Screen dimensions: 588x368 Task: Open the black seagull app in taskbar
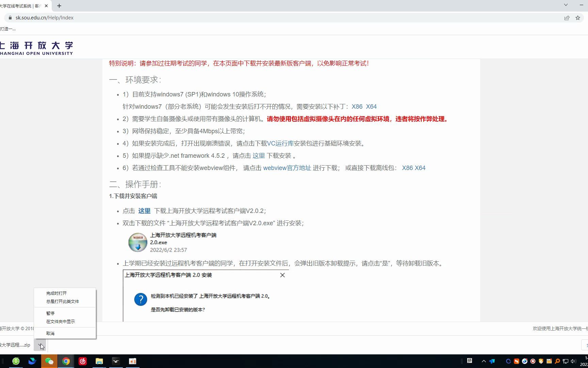[116, 361]
